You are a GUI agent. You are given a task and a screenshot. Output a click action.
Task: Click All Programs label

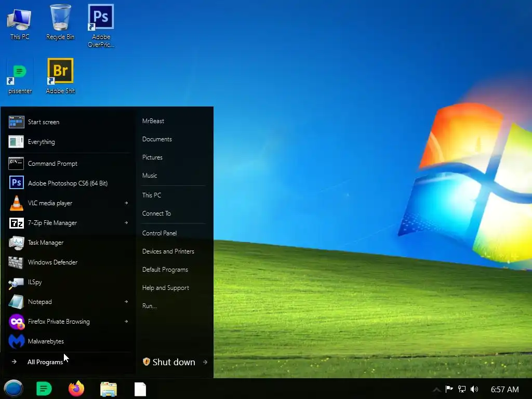pyautogui.click(x=45, y=362)
